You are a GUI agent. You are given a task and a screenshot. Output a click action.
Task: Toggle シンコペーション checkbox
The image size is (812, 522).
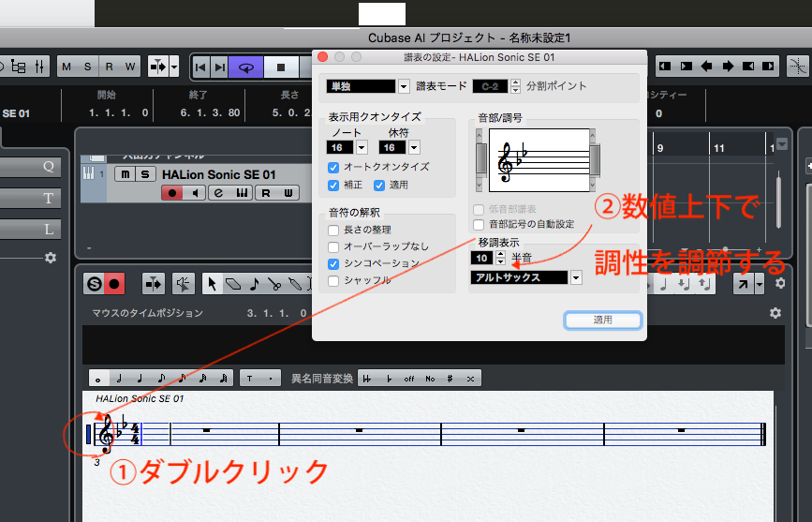[x=333, y=264]
